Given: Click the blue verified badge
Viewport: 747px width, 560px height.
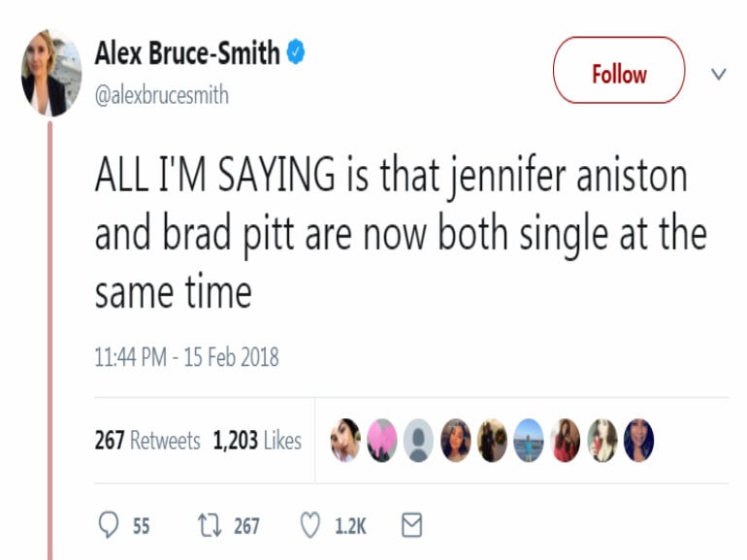Looking at the screenshot, I should (298, 54).
